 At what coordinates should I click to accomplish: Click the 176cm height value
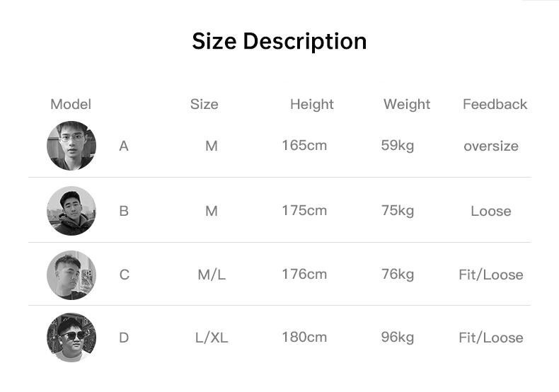(x=304, y=274)
